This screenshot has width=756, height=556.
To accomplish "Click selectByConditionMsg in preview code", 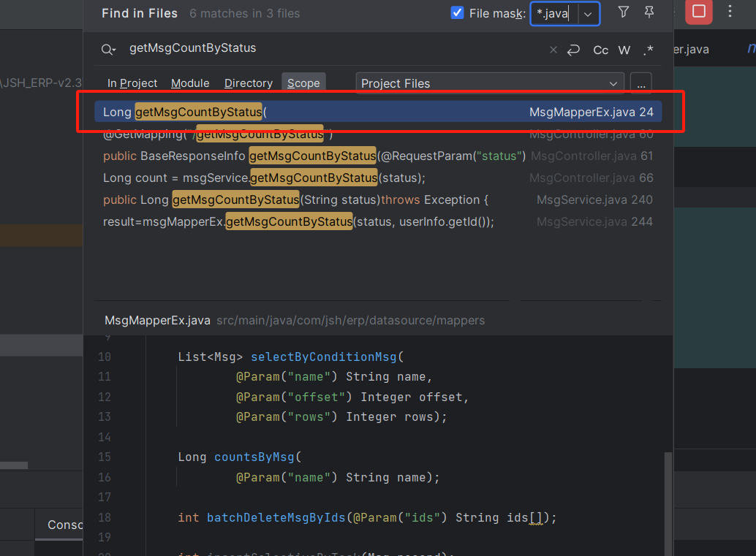I will click(323, 357).
